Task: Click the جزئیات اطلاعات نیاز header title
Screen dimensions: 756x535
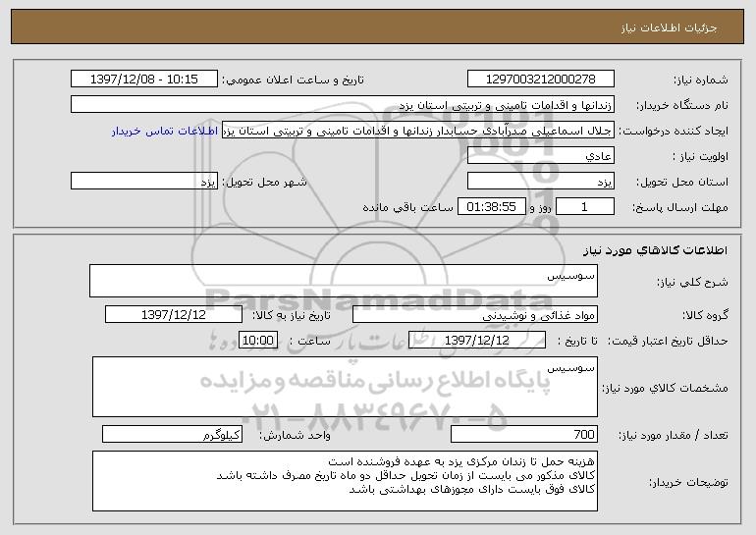Action: [669, 27]
